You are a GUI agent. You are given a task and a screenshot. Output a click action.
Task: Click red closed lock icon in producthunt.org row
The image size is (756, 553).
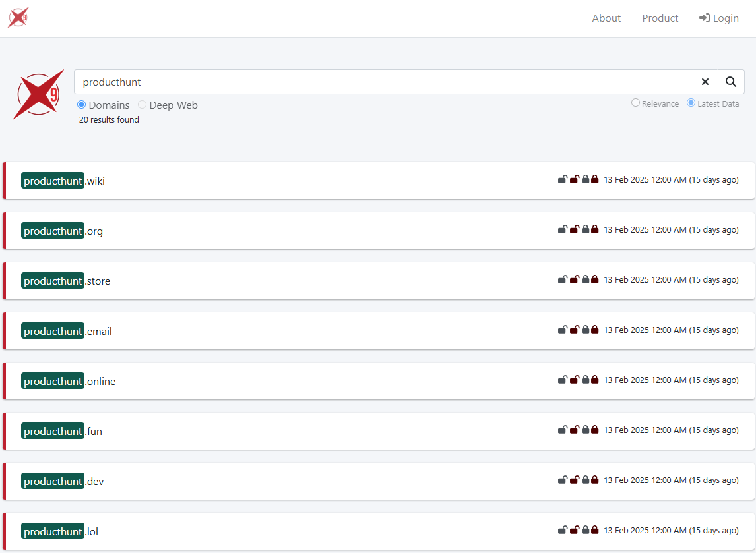point(595,229)
